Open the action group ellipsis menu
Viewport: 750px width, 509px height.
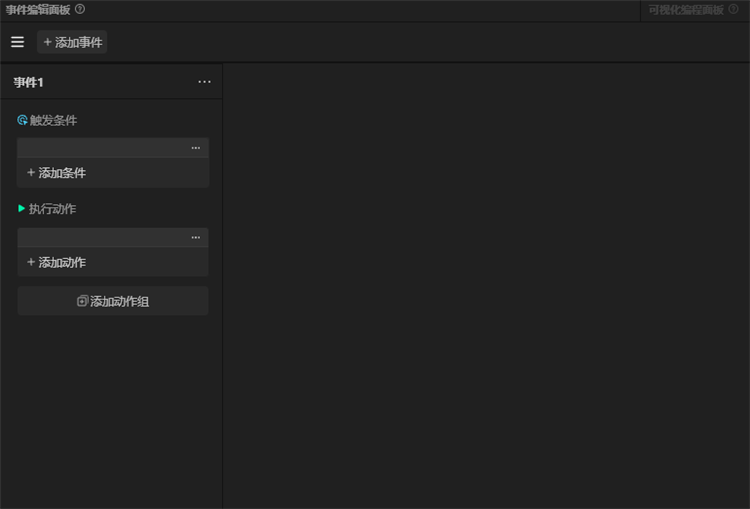pyautogui.click(x=196, y=238)
